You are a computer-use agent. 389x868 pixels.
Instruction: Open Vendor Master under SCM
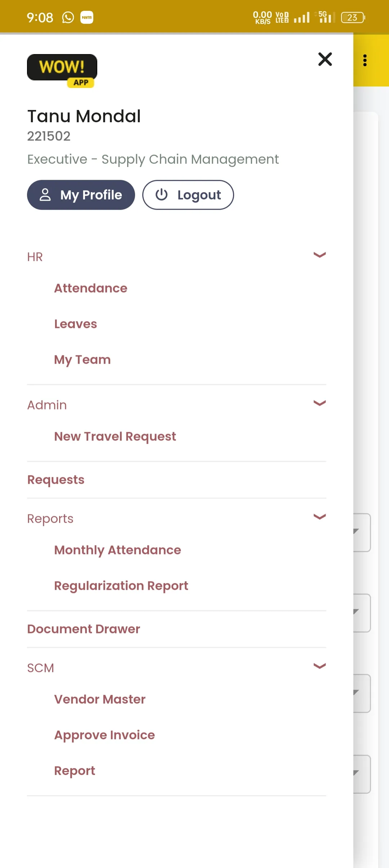100,699
